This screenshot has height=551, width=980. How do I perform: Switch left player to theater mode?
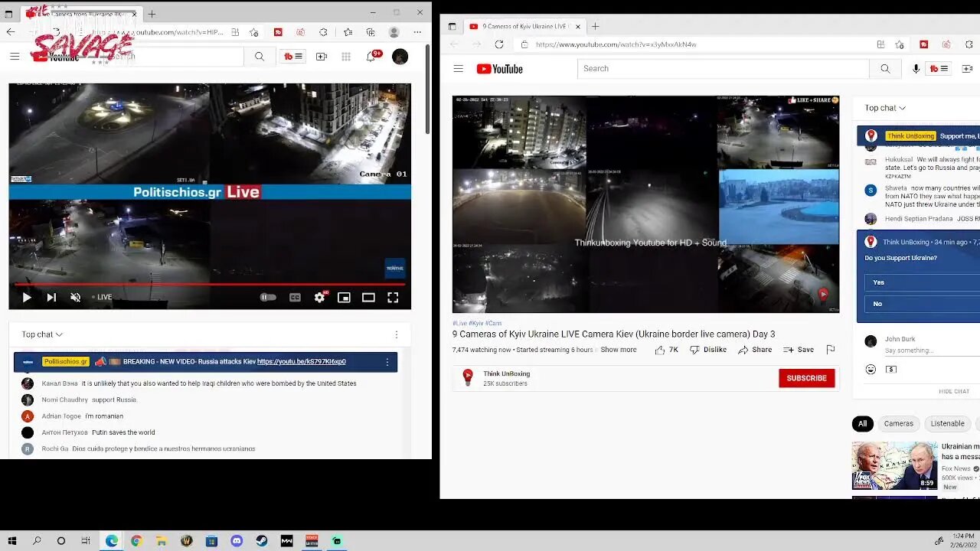click(x=368, y=298)
